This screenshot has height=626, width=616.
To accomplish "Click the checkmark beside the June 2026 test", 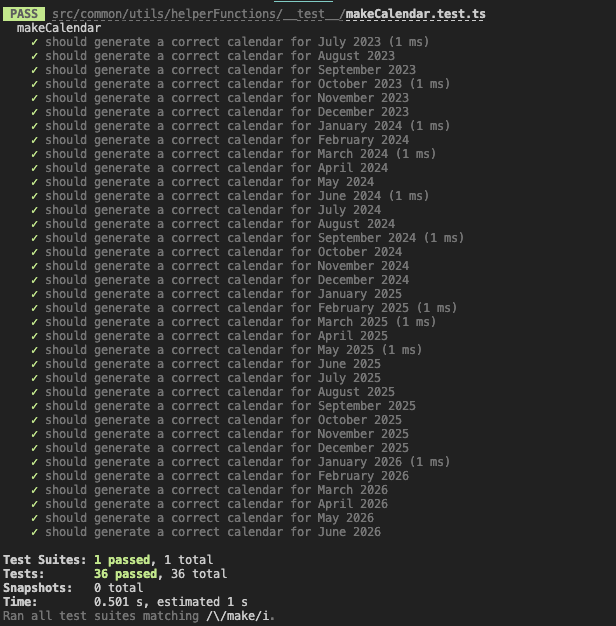I will (35, 532).
